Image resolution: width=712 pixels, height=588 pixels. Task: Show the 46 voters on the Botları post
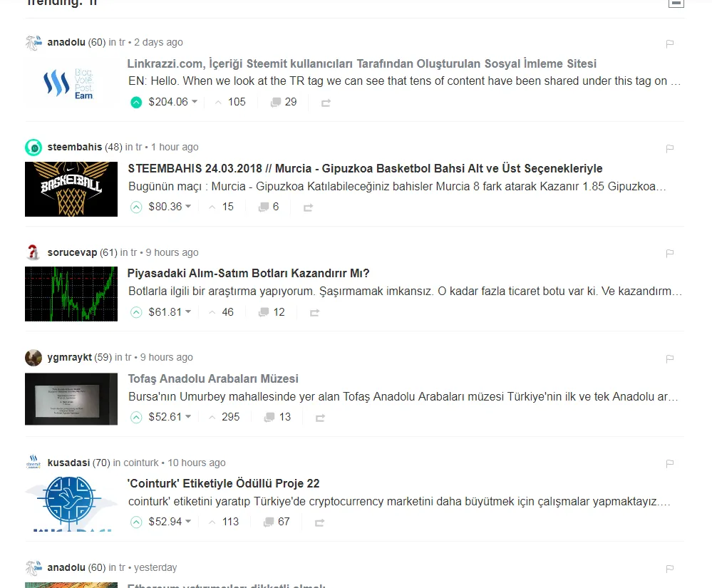(221, 312)
